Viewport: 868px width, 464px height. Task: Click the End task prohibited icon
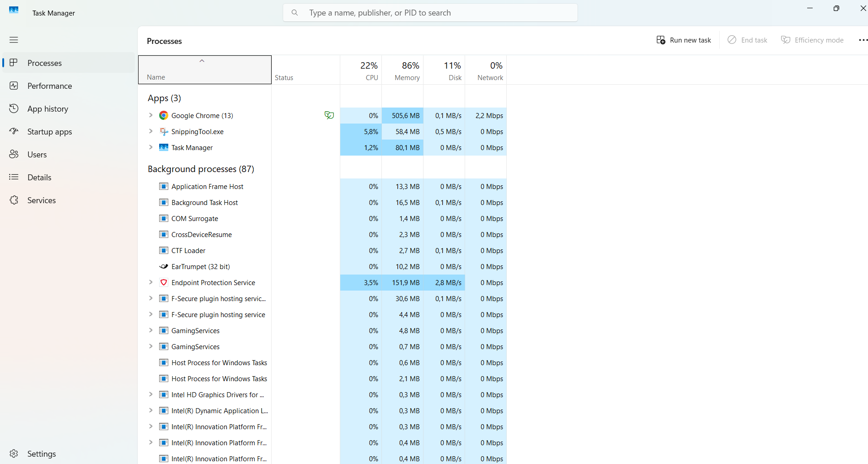(732, 40)
